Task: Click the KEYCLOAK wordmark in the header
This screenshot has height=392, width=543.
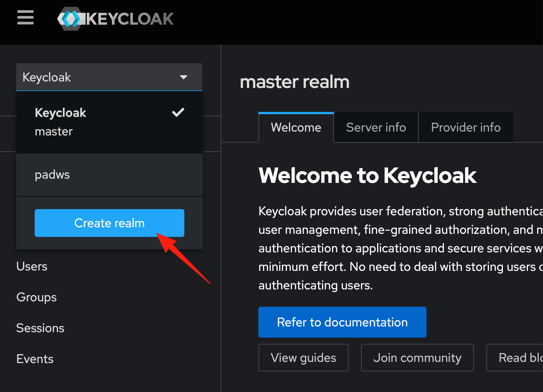Action: 130,19
